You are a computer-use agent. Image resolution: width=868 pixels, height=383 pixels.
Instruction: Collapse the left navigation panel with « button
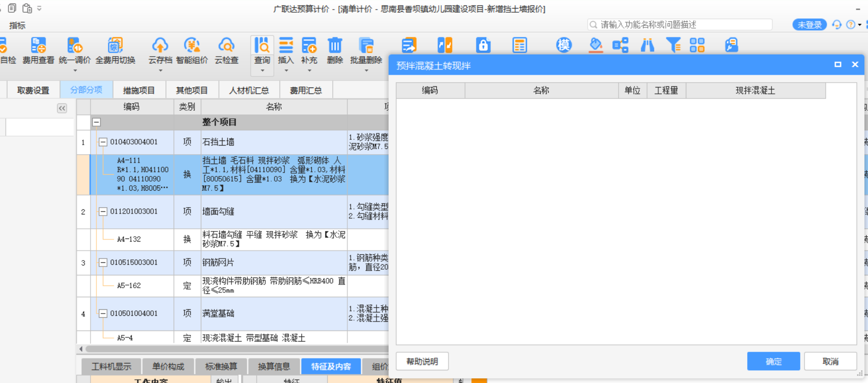[x=62, y=108]
